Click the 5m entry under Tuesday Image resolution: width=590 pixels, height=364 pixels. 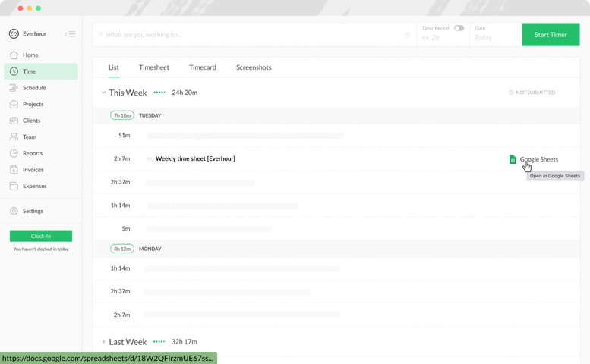point(126,228)
